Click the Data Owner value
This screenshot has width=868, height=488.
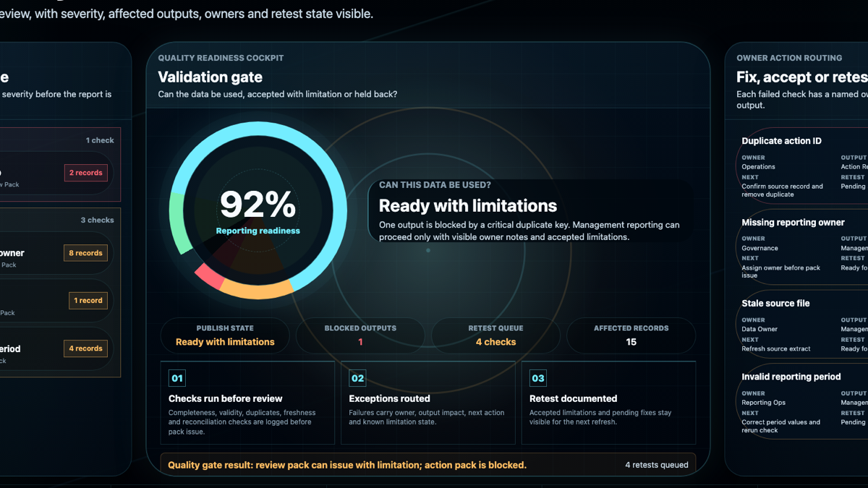click(759, 329)
